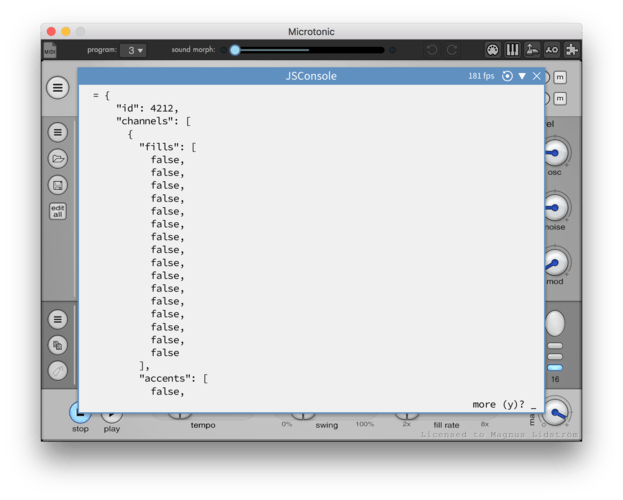Click the tempo label
623x500 pixels.
pyautogui.click(x=203, y=425)
